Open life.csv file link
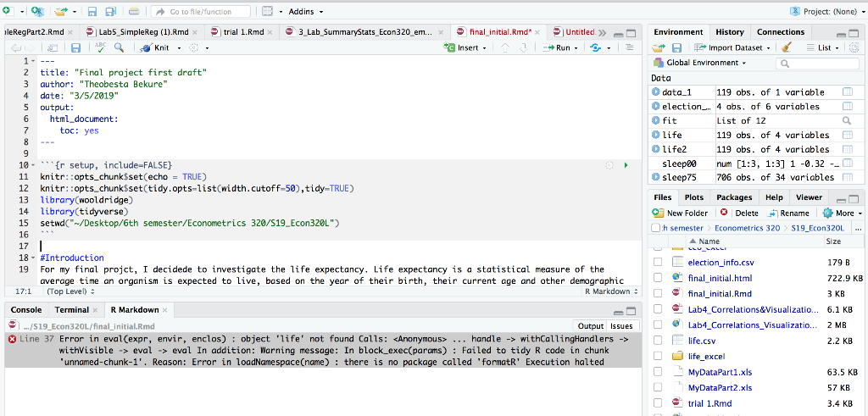The height and width of the screenshot is (416, 868). (701, 341)
